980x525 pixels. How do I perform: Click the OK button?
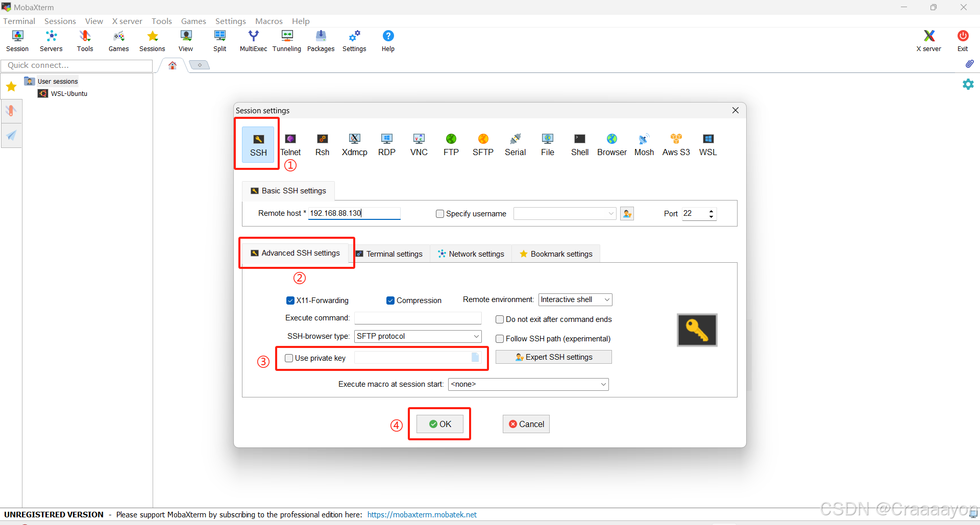point(440,424)
